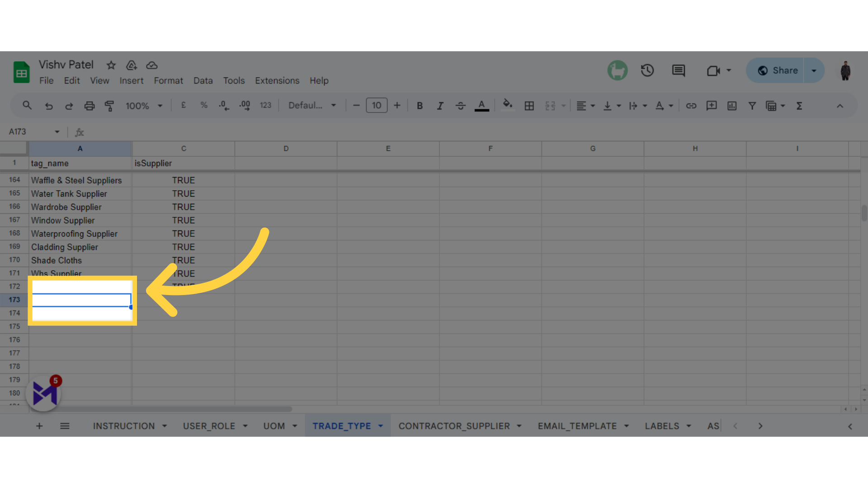The height and width of the screenshot is (488, 868).
Task: Click the merge cells icon
Action: tap(550, 106)
